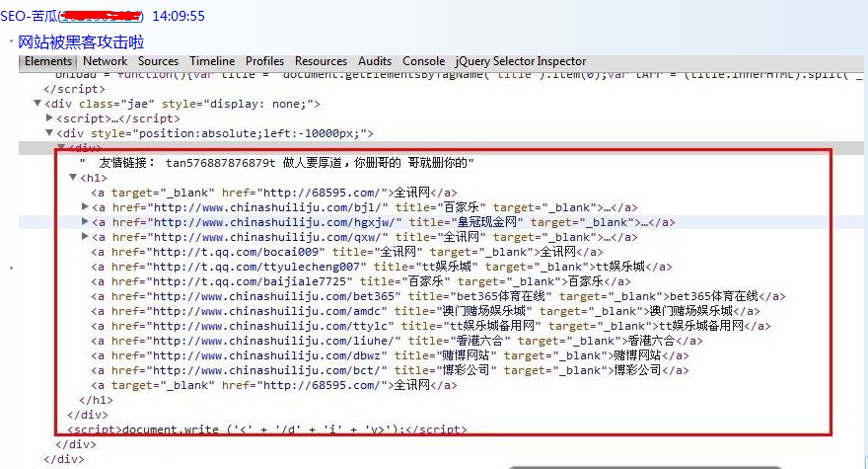Select the liuhe/ anchor line
The height and width of the screenshot is (469, 868).
[397, 341]
